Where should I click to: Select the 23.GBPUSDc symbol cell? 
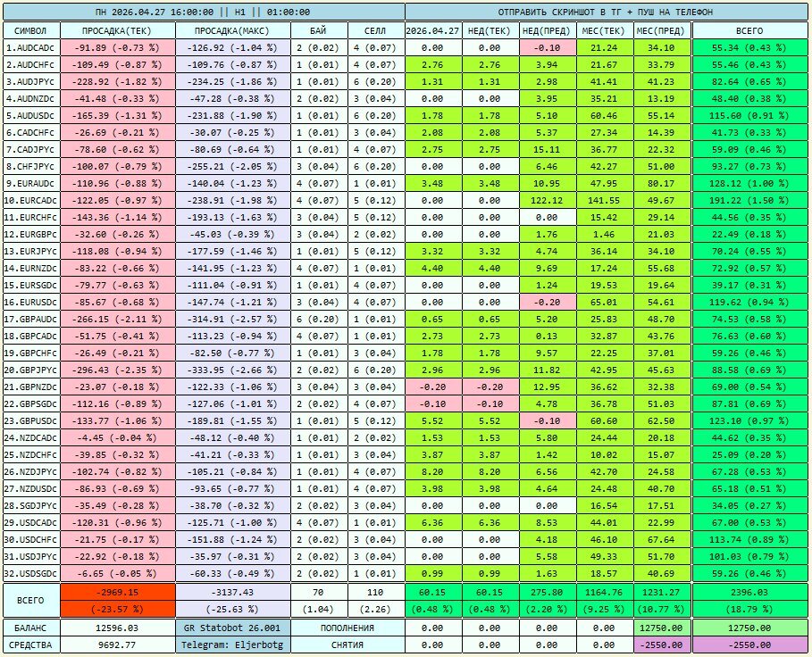click(x=31, y=420)
